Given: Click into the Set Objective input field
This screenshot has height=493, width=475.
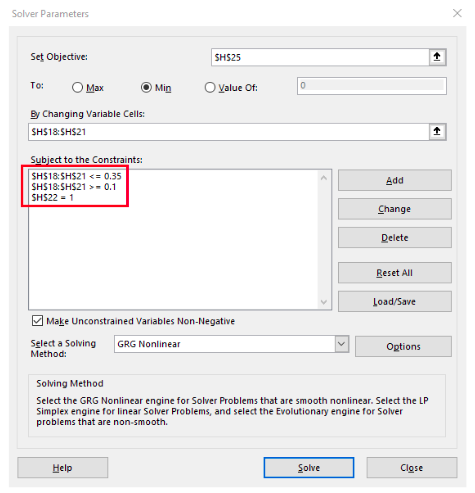Looking at the screenshot, I should 320,57.
